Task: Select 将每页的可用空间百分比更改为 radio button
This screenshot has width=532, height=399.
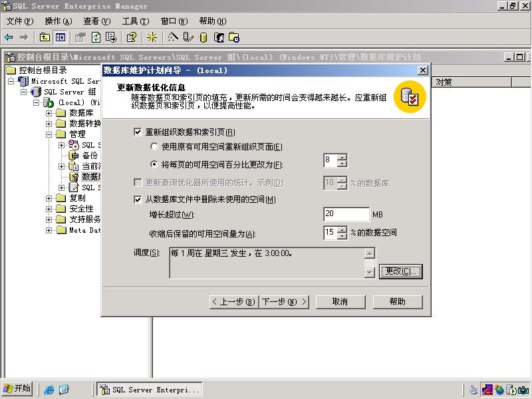Action: [154, 164]
